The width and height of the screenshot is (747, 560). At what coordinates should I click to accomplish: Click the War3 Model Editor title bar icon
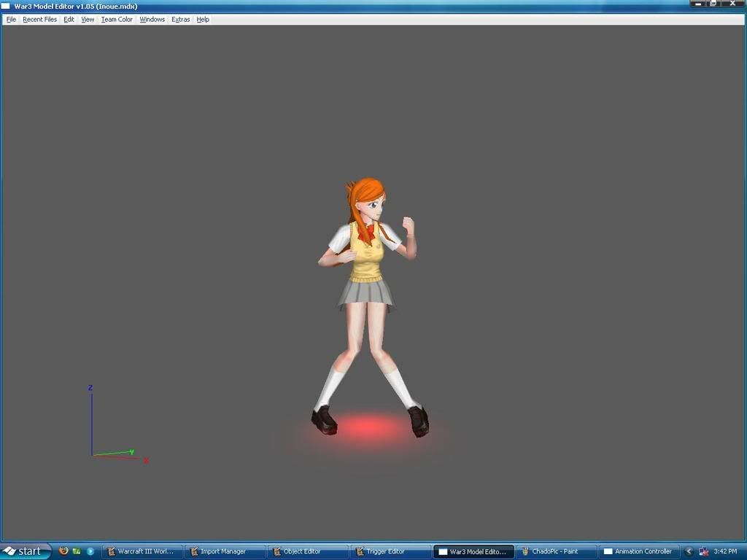5,6
